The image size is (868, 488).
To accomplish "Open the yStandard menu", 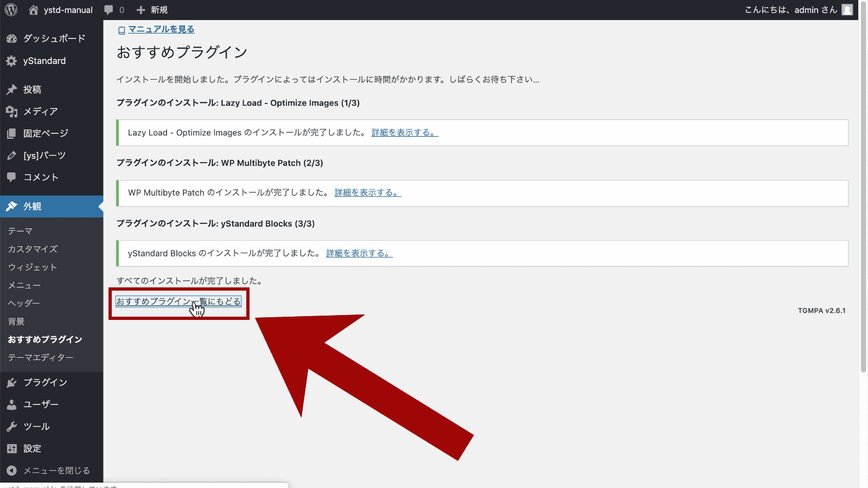I will [52, 61].
